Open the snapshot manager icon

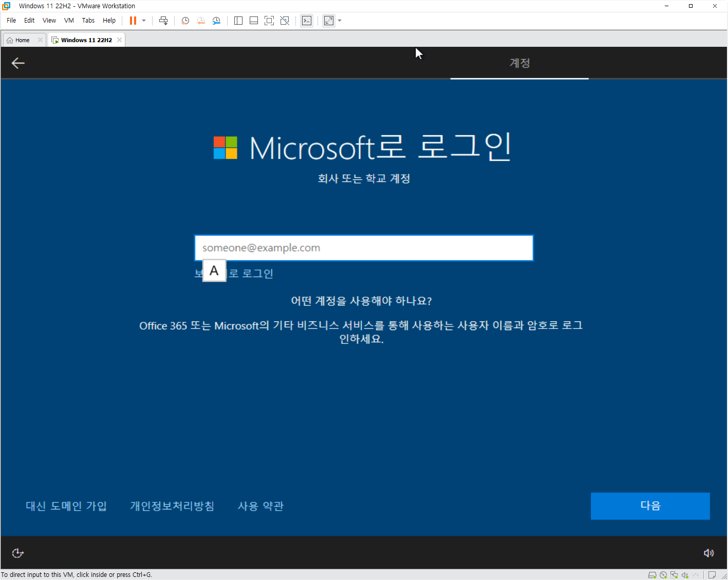[x=216, y=21]
